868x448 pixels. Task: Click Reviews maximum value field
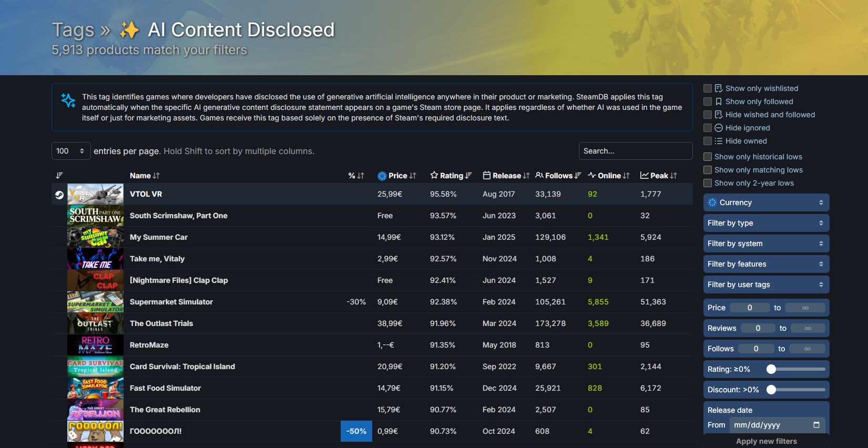[x=808, y=328]
